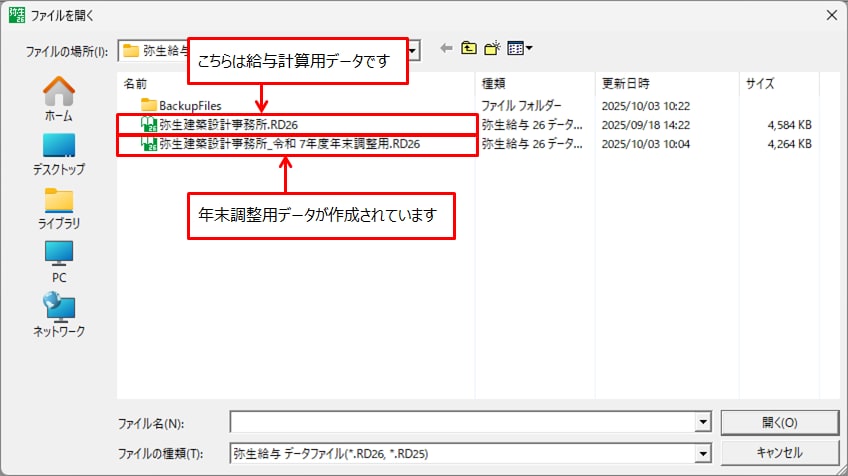
Task: Expand the ファイル名 dropdown arrow
Action: click(703, 422)
